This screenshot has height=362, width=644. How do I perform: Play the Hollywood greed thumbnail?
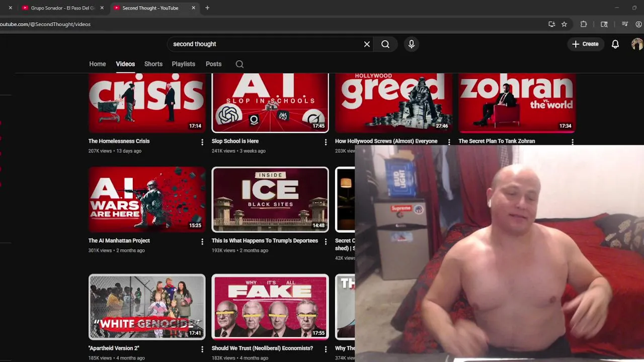(x=393, y=103)
